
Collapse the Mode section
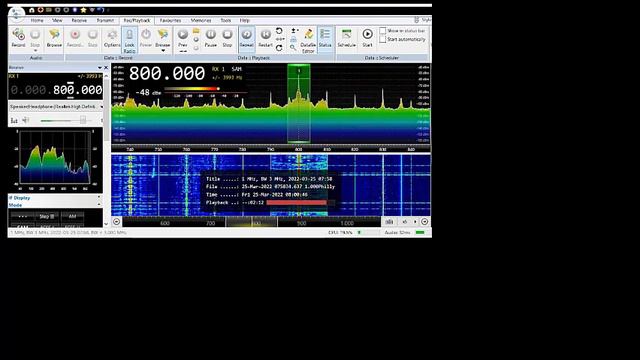pyautogui.click(x=99, y=204)
